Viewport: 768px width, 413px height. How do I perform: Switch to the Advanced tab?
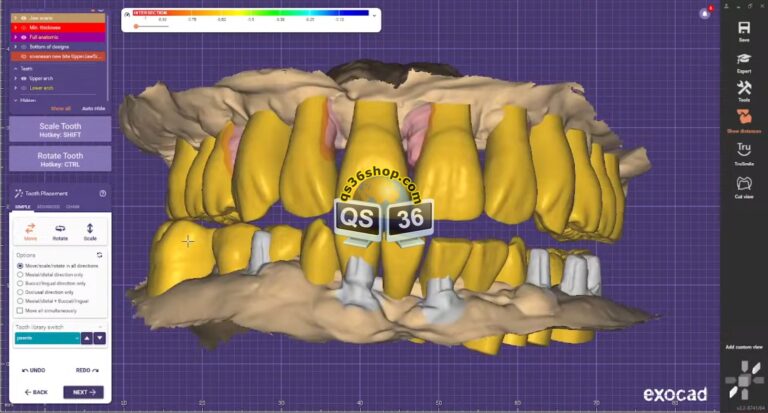pos(48,207)
